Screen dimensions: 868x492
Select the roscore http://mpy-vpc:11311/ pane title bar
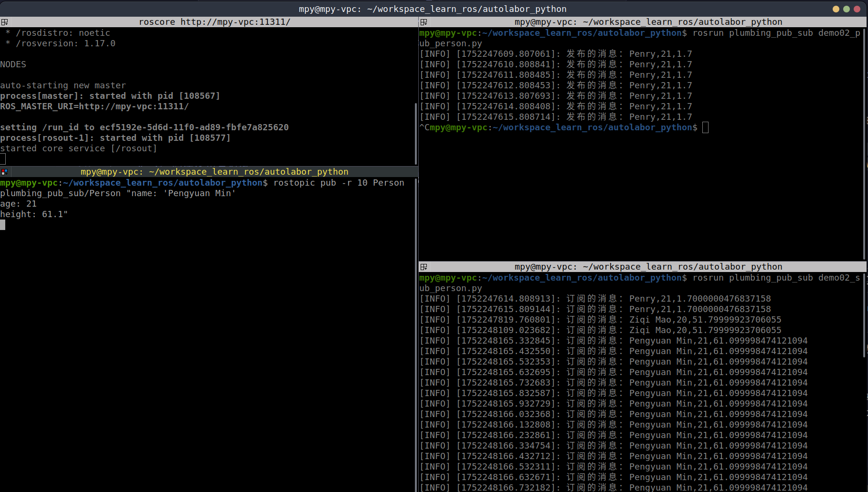214,22
